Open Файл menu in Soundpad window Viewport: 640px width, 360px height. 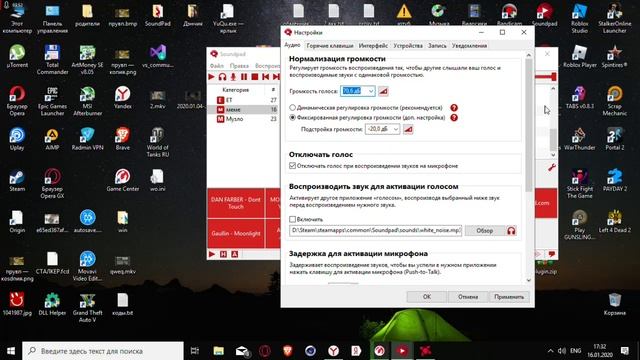pyautogui.click(x=217, y=66)
